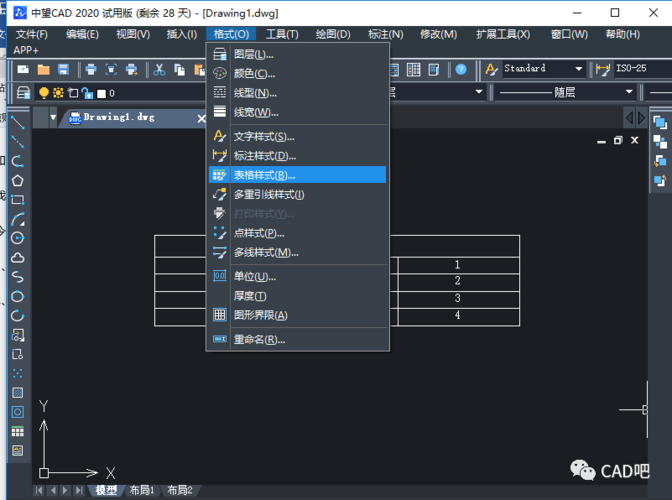Select the Polyline tool

coord(18,161)
